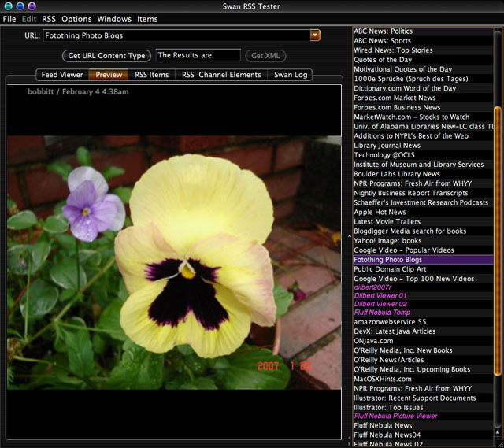Image resolution: width=504 pixels, height=448 pixels.
Task: Click the results text field
Action: coord(198,56)
